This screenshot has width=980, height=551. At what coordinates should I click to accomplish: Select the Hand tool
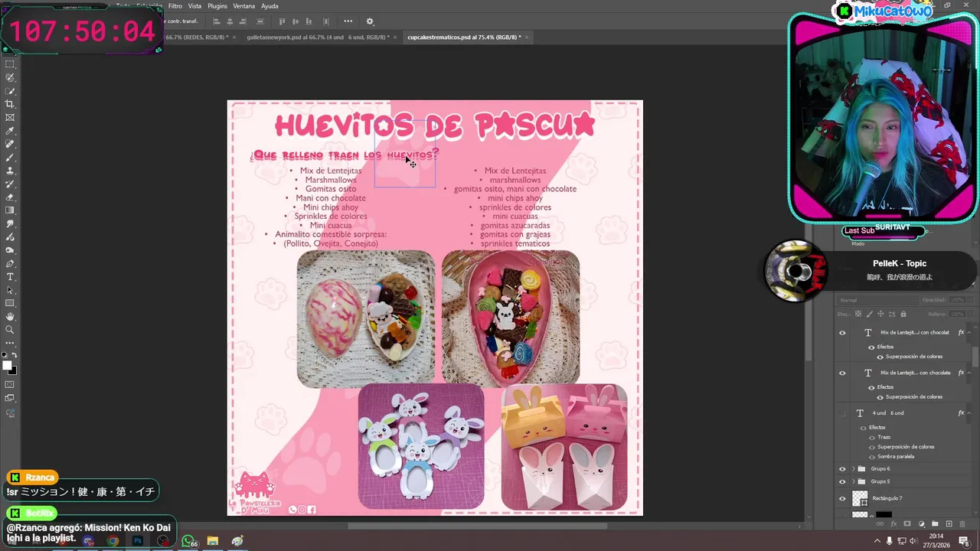pos(10,316)
